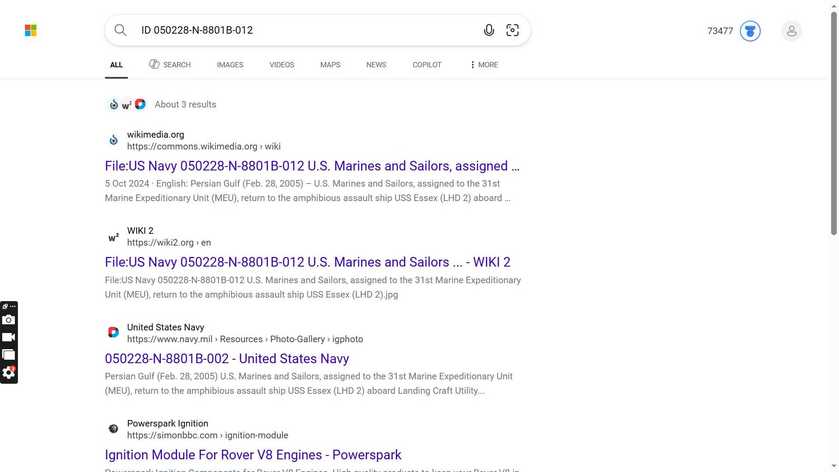This screenshot has width=839, height=472.
Task: Click the search magnifier icon
Action: tap(120, 31)
